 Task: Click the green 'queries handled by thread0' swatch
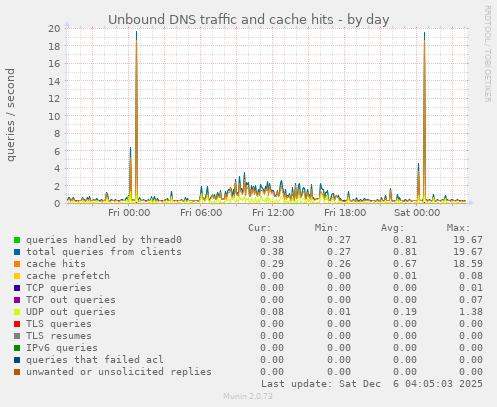click(x=17, y=240)
